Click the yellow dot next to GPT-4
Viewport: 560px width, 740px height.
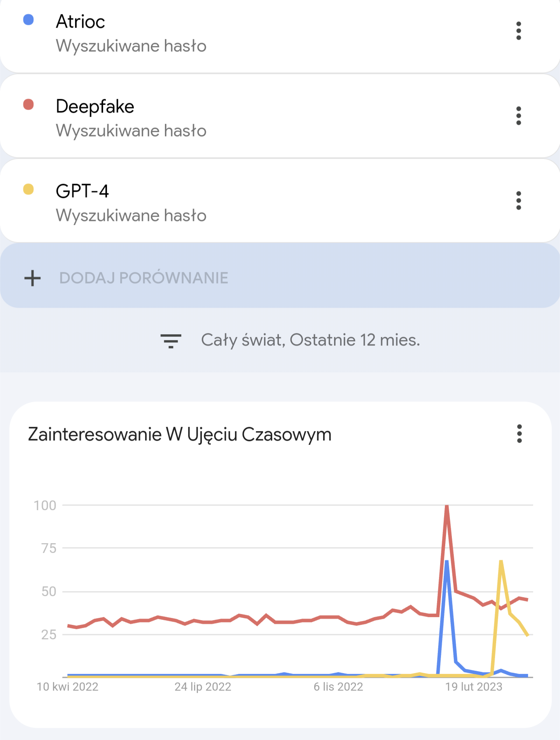[28, 189]
